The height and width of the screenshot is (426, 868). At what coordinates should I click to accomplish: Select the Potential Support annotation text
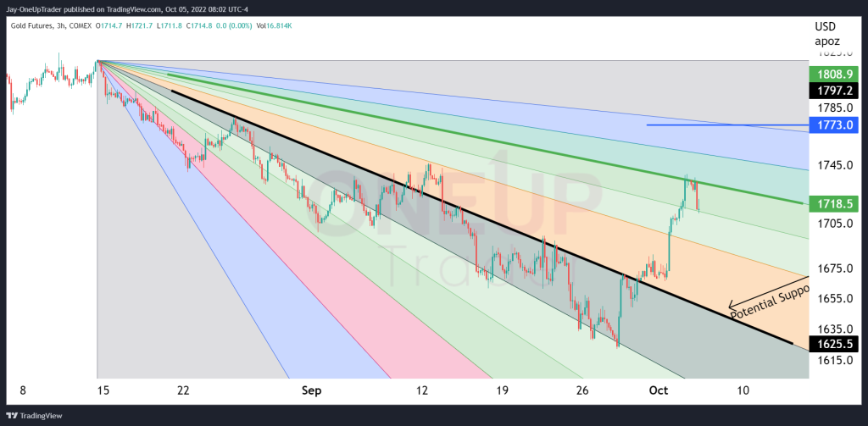(770, 302)
